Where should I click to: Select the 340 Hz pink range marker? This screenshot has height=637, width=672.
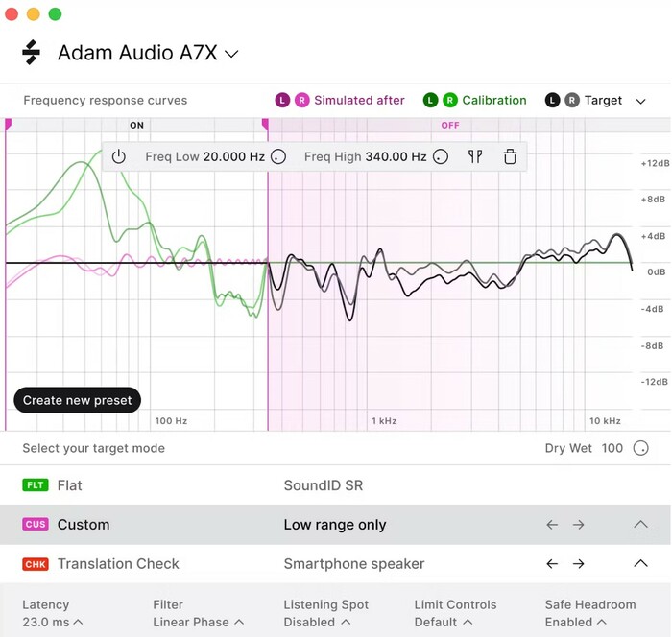[x=266, y=125]
